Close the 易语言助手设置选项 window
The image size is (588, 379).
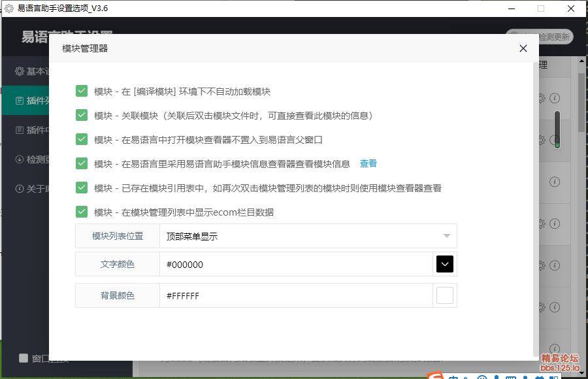point(571,8)
